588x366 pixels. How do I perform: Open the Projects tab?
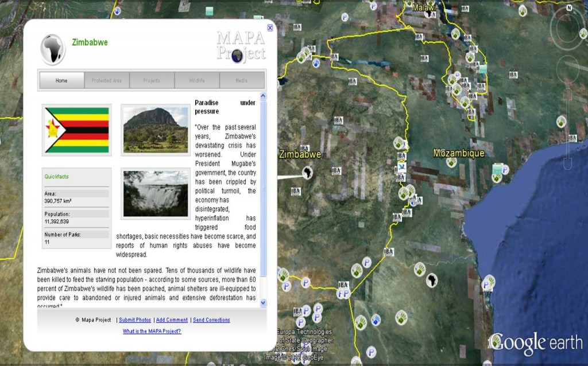[152, 80]
